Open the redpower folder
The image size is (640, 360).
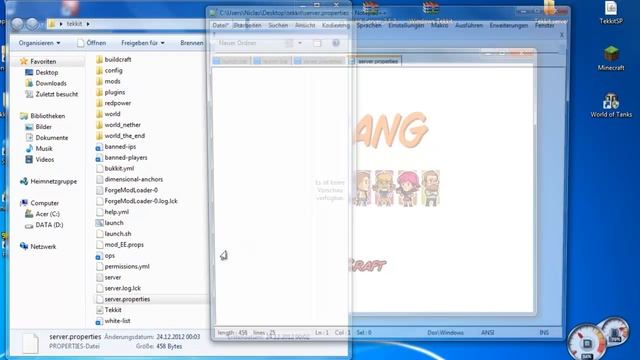click(113, 103)
